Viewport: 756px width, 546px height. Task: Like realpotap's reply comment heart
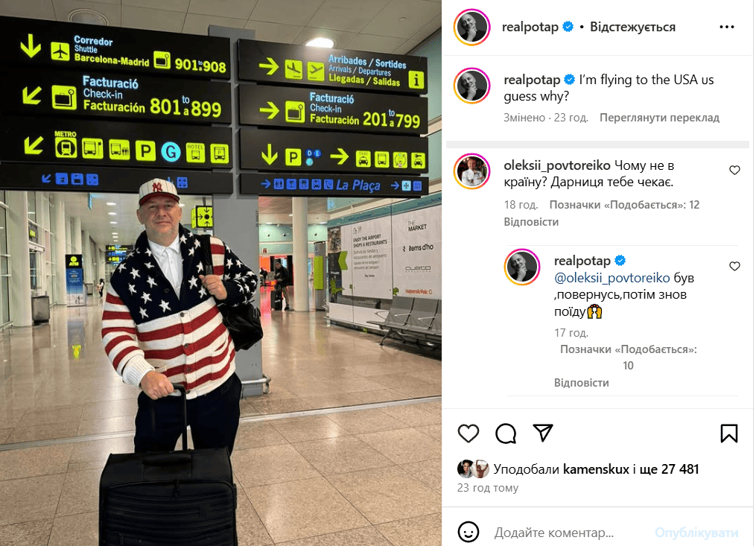(x=734, y=266)
